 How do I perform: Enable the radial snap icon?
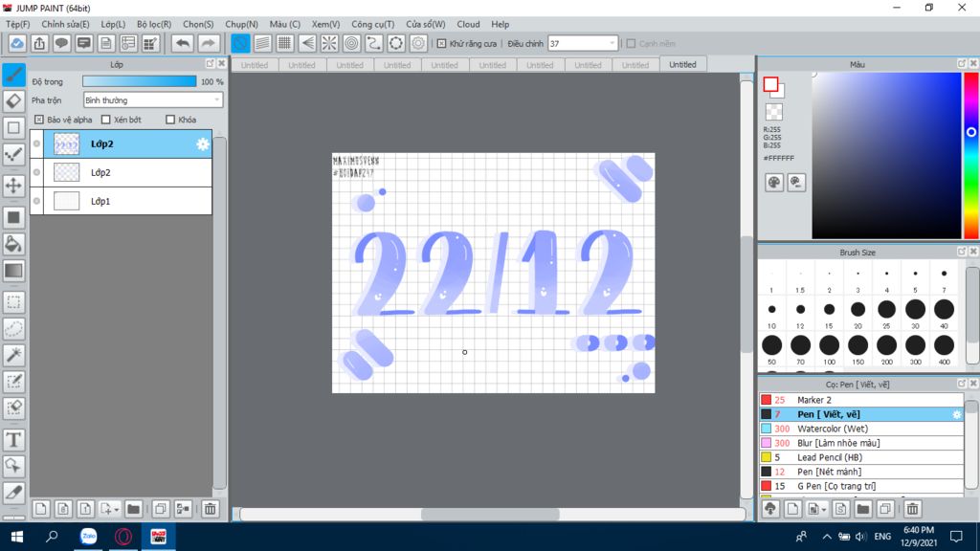tap(329, 43)
